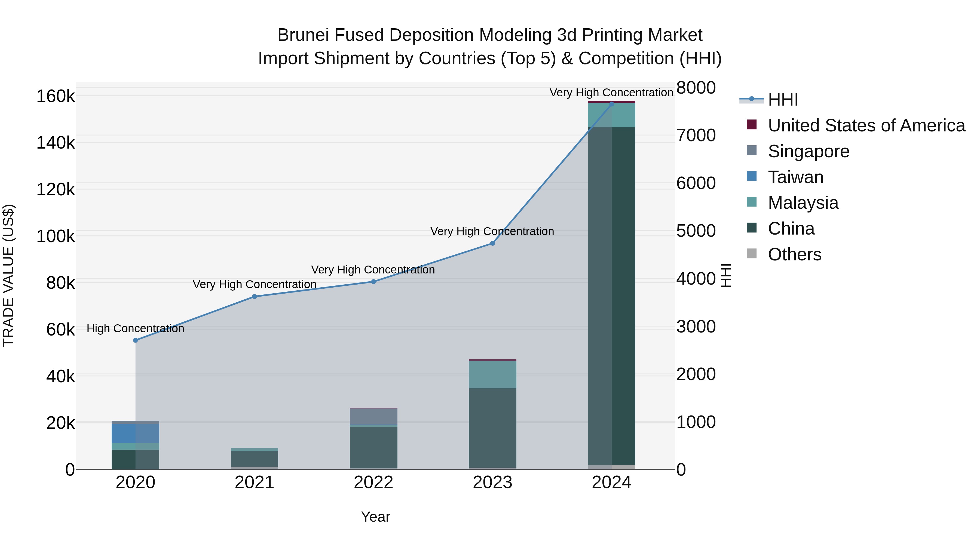Select the 2023 HHI data point
980x551 pixels.
[x=492, y=243]
